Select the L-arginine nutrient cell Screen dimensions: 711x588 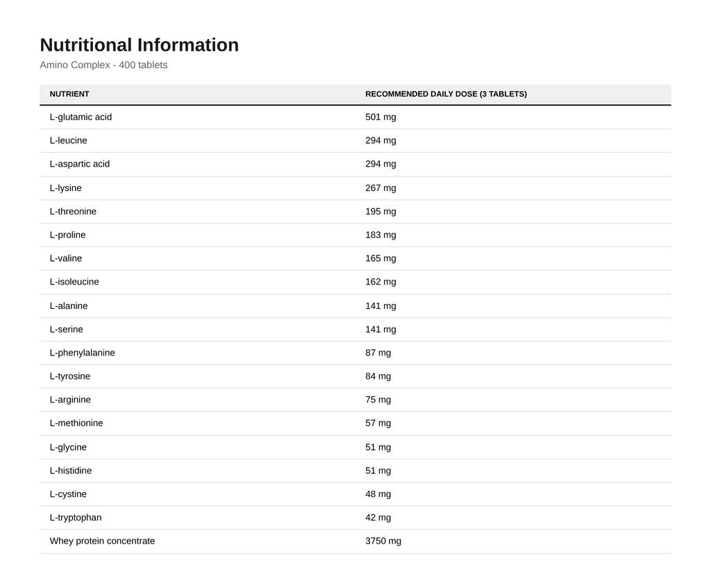pos(70,400)
